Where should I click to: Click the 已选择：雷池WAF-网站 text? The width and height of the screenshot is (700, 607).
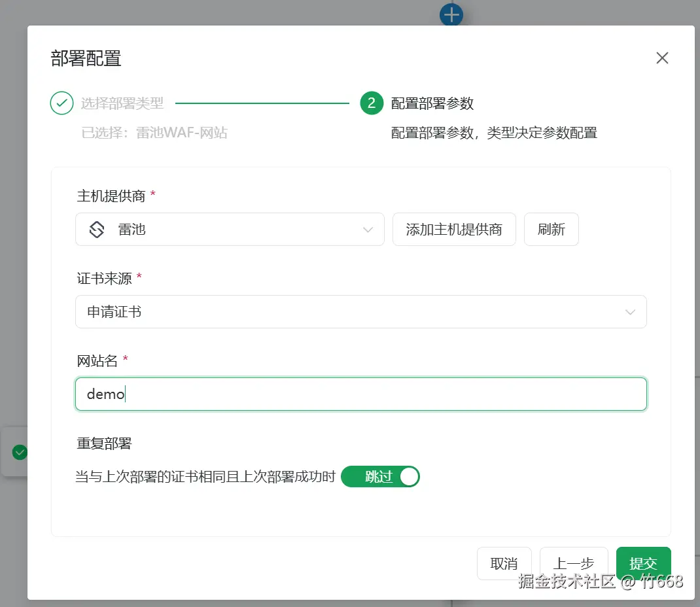[x=154, y=133]
